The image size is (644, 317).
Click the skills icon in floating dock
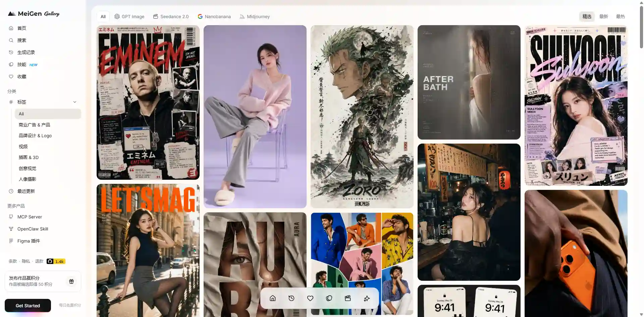[329, 298]
